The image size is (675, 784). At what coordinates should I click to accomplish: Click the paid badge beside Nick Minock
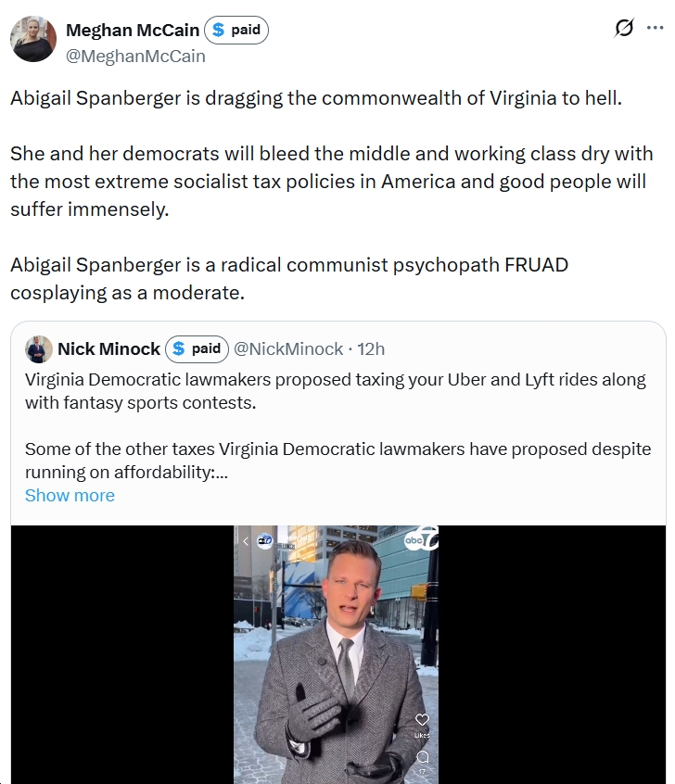click(x=197, y=348)
